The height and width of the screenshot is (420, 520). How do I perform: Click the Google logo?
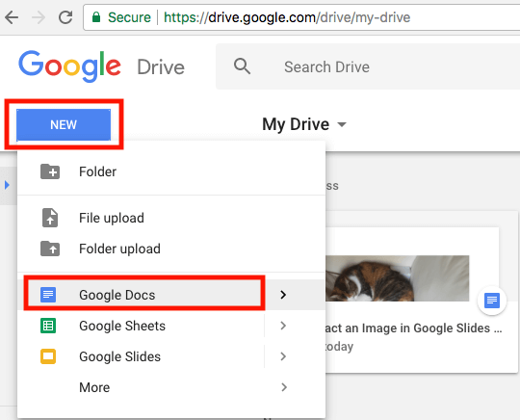(69, 66)
